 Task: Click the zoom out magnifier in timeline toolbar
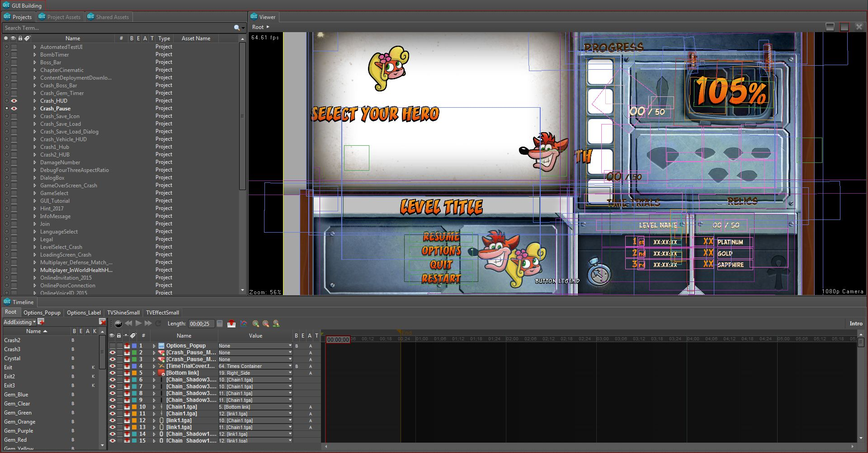[x=266, y=324]
